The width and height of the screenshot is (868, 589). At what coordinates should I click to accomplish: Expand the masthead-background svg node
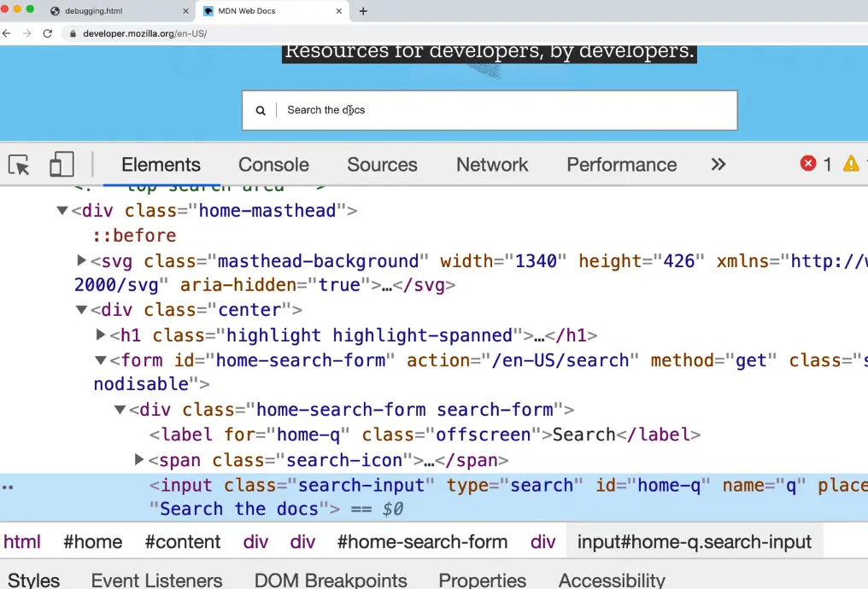coord(82,261)
